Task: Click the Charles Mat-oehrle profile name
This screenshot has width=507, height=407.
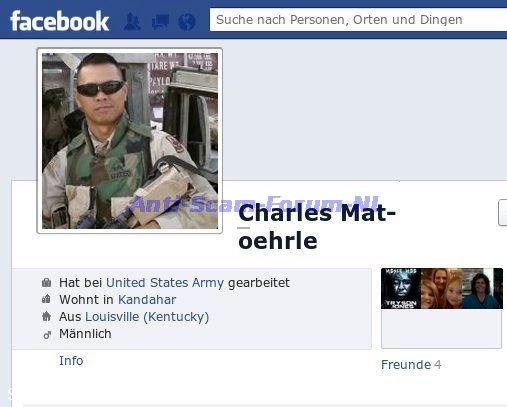Action: (x=317, y=227)
